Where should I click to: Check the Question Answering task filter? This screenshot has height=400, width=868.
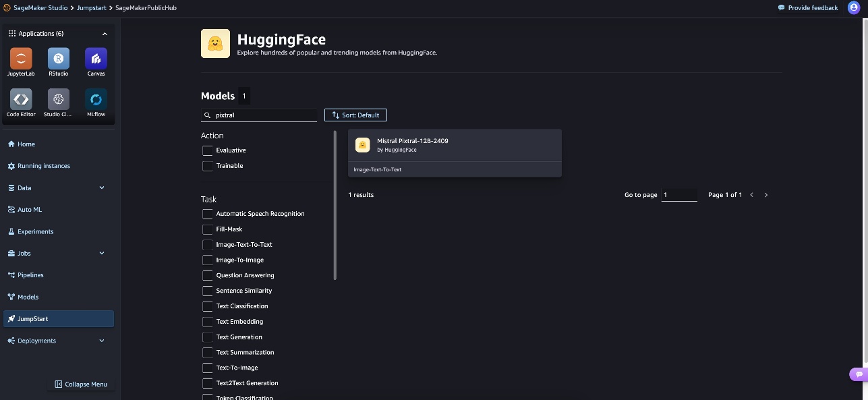(x=208, y=275)
